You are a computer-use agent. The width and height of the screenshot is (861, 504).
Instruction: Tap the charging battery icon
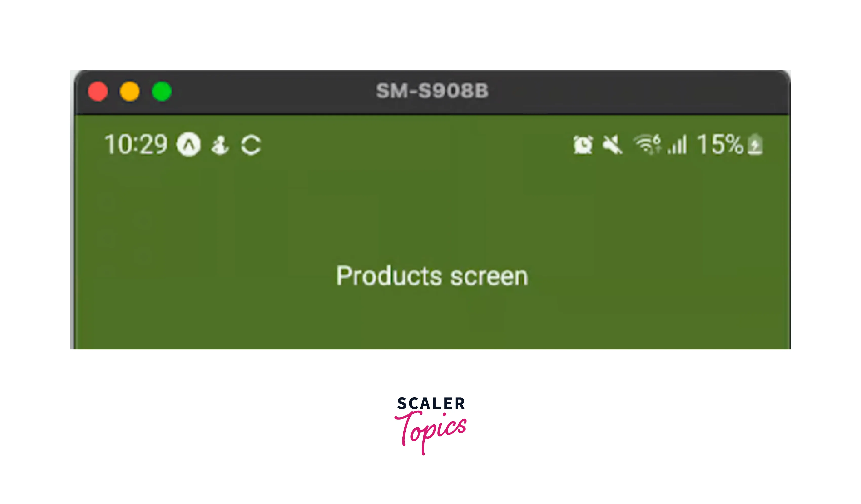[x=755, y=145]
